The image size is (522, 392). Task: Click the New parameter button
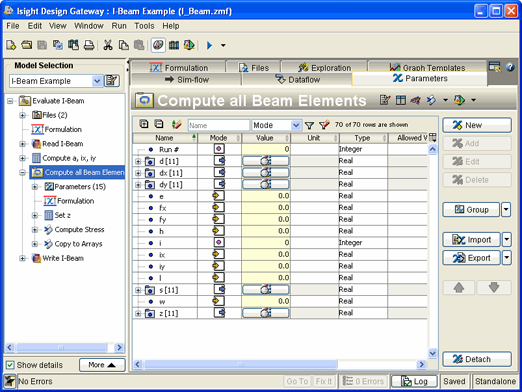point(477,125)
